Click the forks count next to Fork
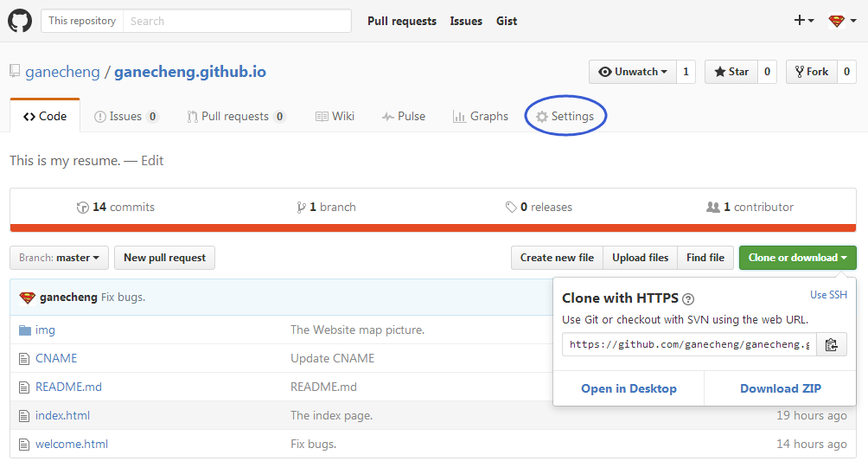Image resolution: width=868 pixels, height=461 pixels. tap(847, 72)
